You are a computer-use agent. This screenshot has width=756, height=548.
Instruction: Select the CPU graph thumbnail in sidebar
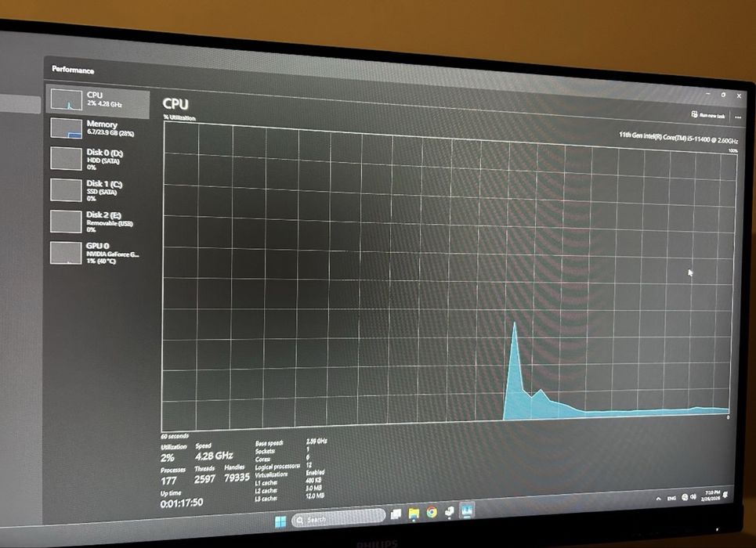[67, 99]
